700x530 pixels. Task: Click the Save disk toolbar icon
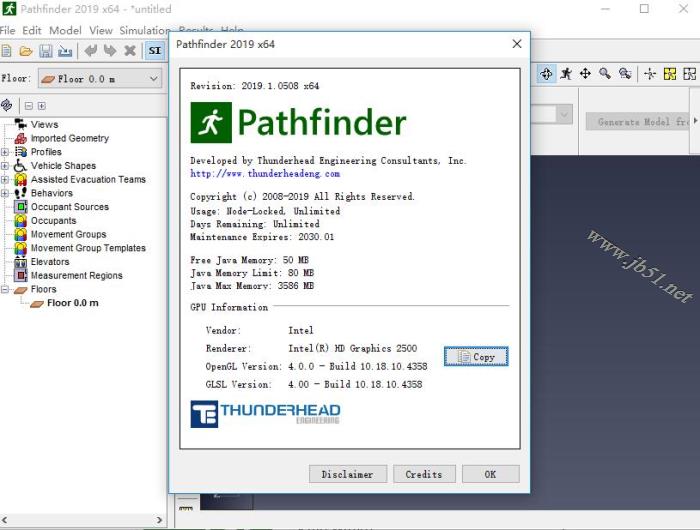(46, 51)
